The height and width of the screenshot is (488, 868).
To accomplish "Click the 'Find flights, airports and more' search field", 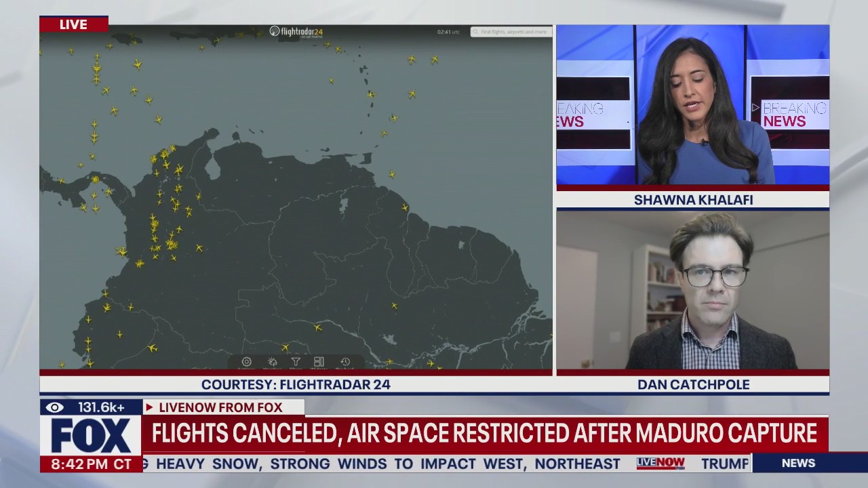I will [512, 31].
